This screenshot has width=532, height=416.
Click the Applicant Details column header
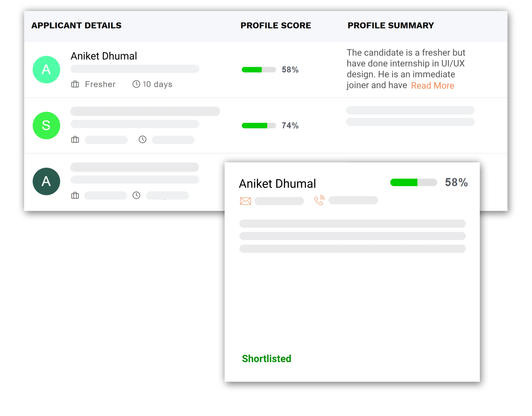click(x=76, y=26)
